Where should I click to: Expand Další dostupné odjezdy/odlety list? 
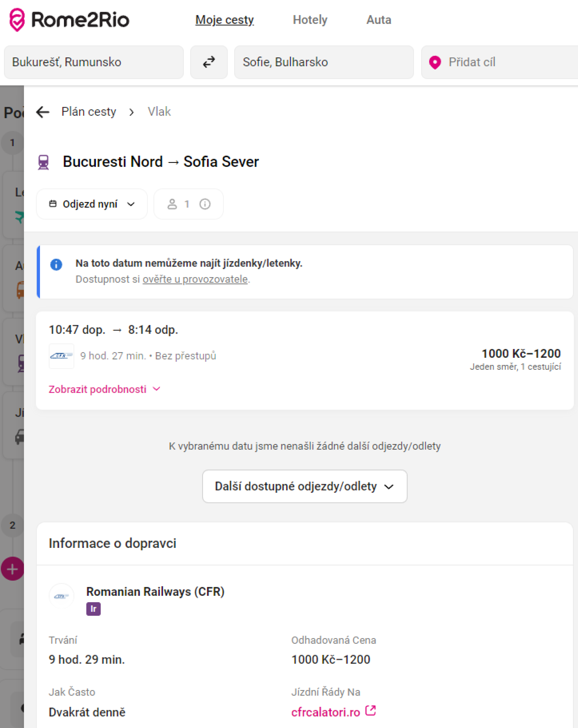(304, 486)
